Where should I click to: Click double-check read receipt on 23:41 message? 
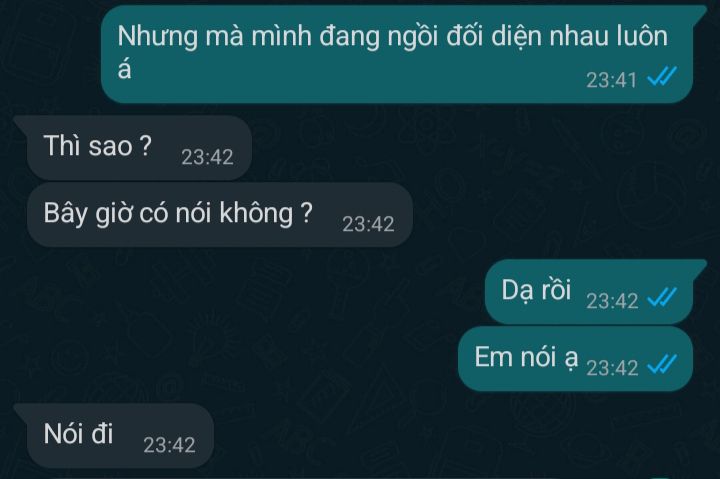662,77
